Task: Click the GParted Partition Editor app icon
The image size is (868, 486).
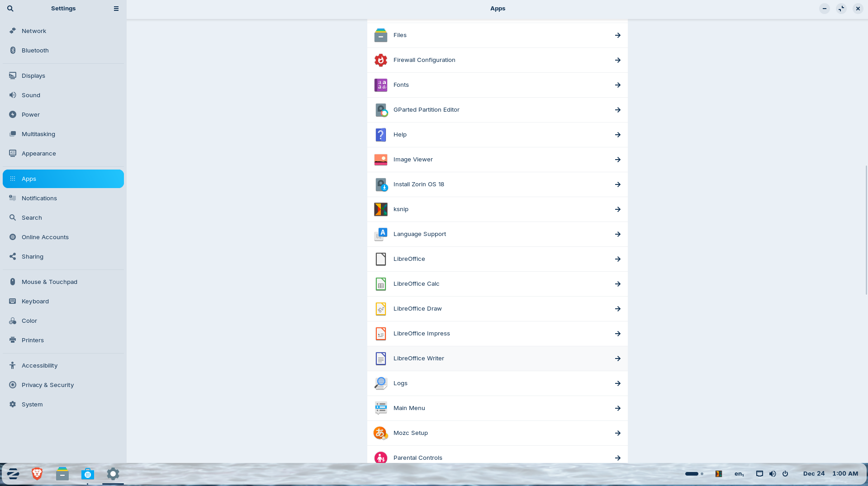Action: click(x=380, y=109)
